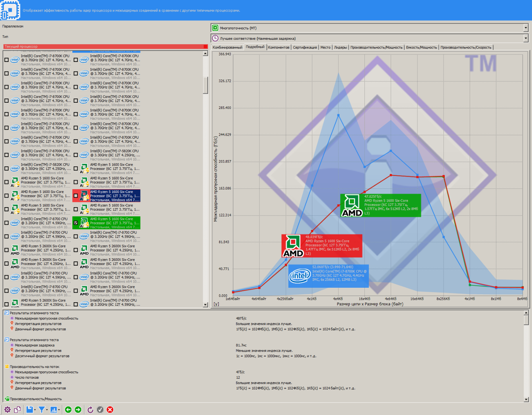Click the blue bar chart icon
This screenshot has width=532, height=415.
(54, 410)
